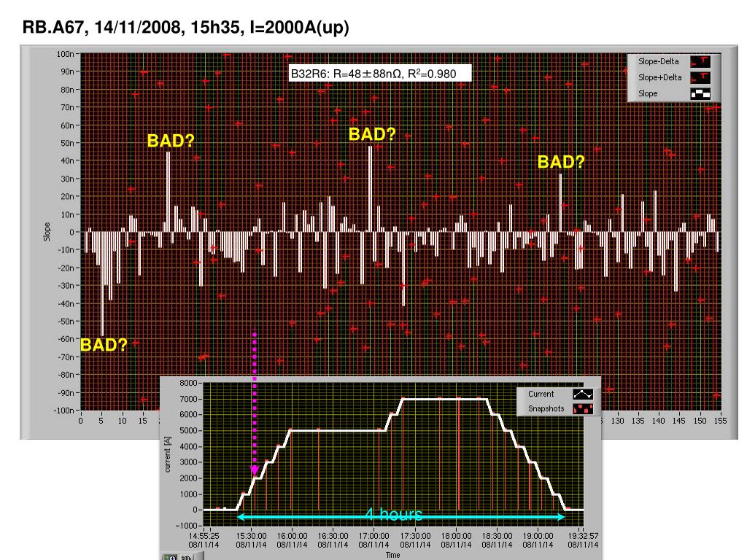Open the Slope+Delta plot style swatch
This screenshot has height=560, width=747.
pos(701,77)
